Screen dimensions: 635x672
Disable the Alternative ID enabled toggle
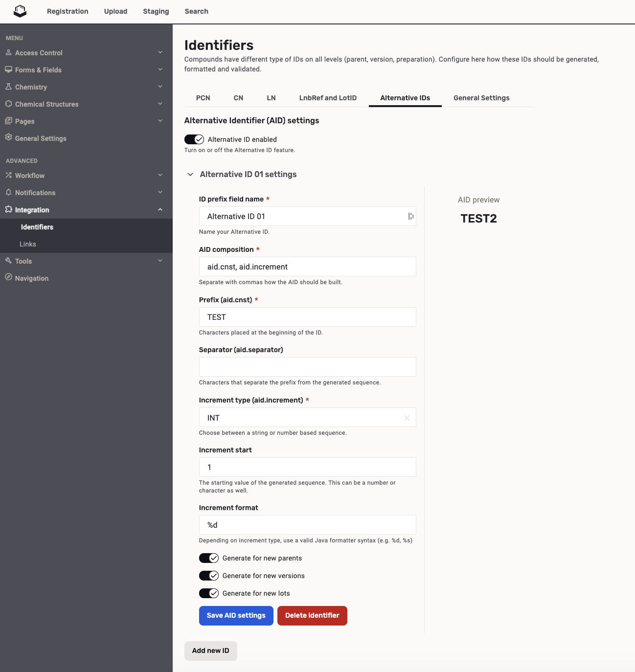(x=194, y=139)
